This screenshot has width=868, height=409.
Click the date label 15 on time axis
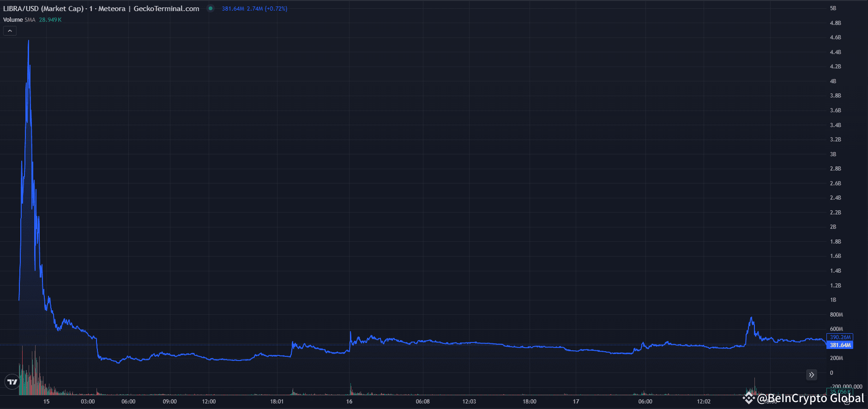(x=46, y=402)
